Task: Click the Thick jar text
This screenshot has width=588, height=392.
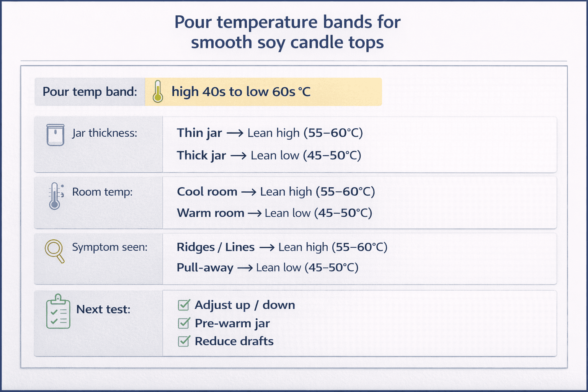Action: [201, 155]
